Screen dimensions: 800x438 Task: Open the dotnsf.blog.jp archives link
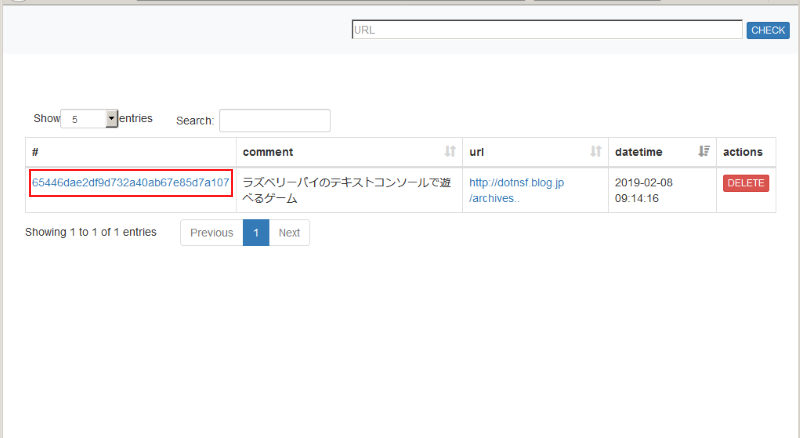(516, 190)
